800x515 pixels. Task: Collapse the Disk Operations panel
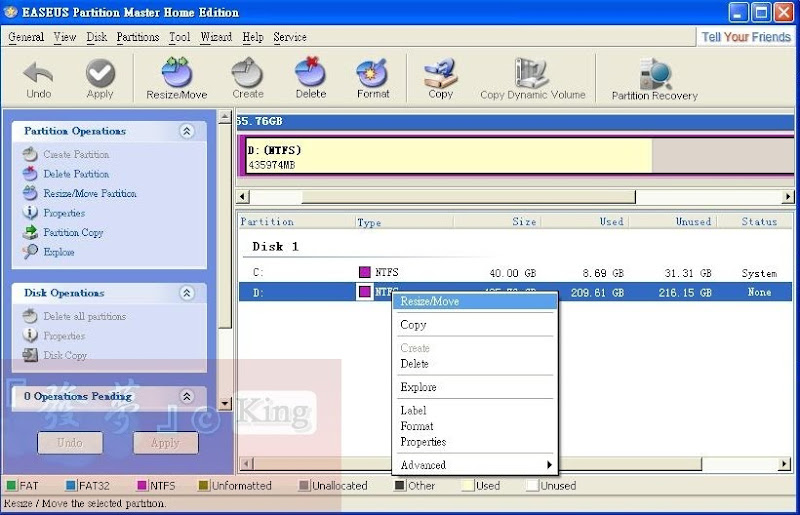(x=187, y=293)
